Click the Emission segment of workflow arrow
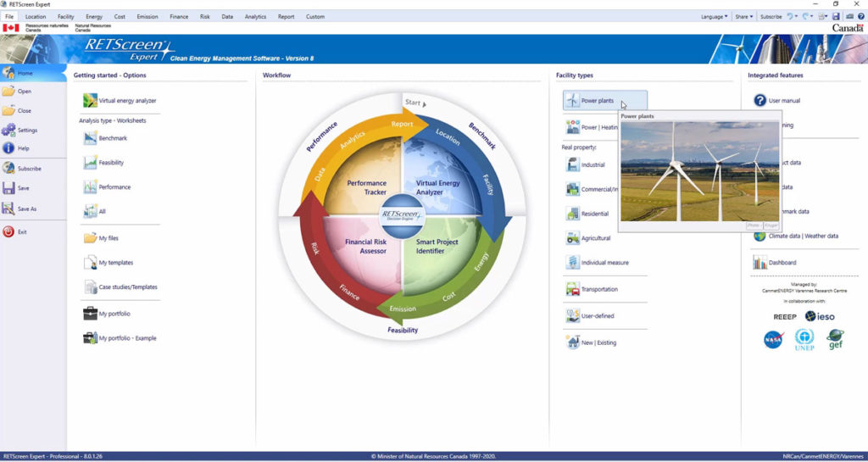The height and width of the screenshot is (462, 868). [403, 309]
